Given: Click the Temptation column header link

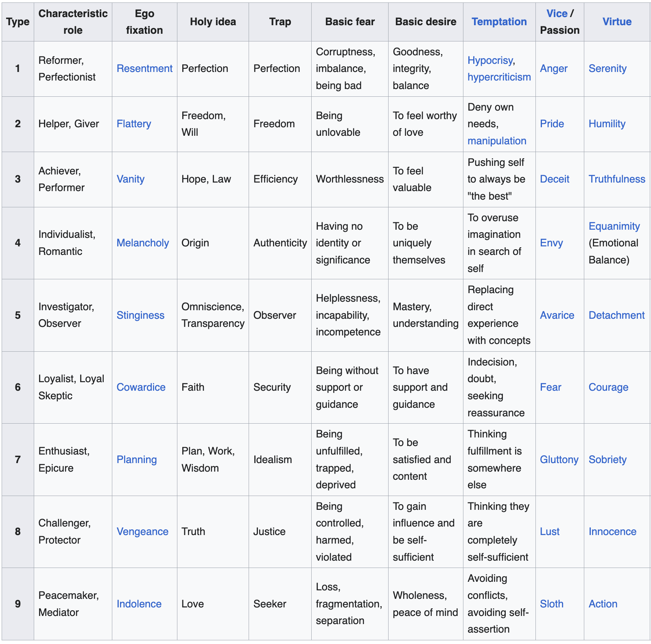Looking at the screenshot, I should (499, 22).
